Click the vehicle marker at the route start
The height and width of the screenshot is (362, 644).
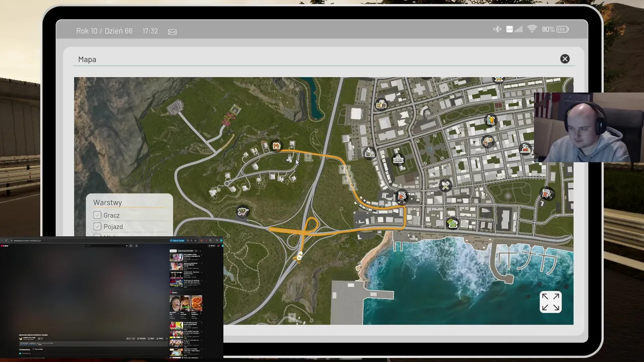[299, 256]
